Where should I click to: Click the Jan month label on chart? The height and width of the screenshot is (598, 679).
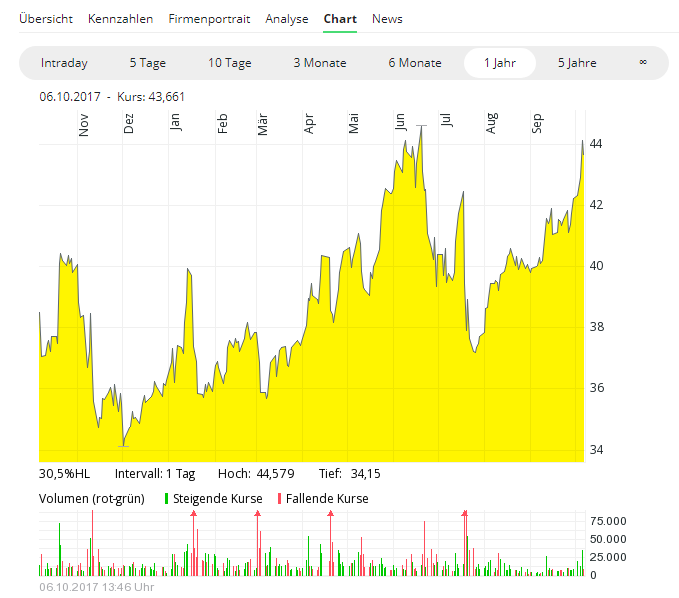[x=174, y=122]
